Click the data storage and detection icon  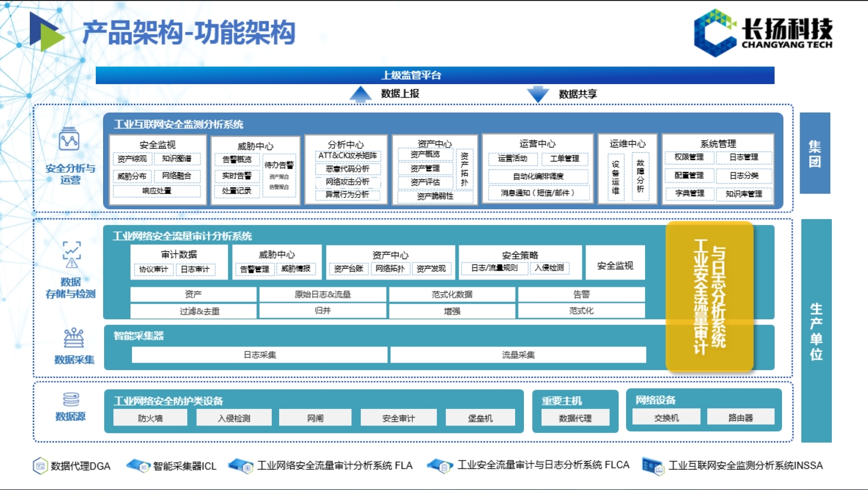tap(71, 254)
